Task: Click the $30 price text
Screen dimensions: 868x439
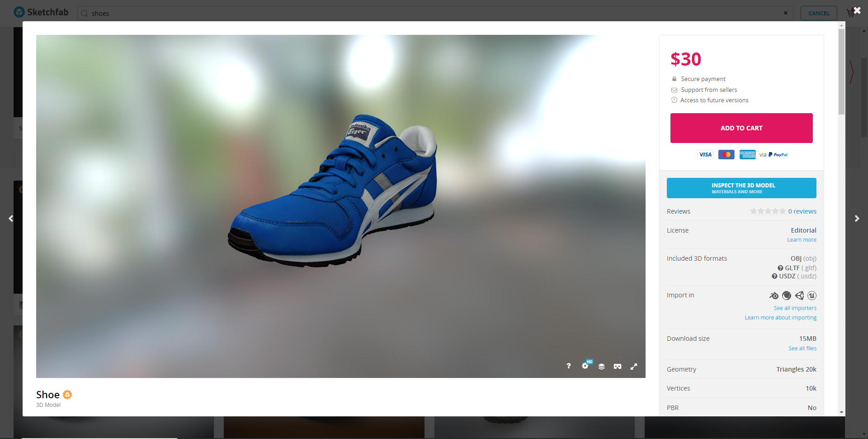Action: click(686, 59)
